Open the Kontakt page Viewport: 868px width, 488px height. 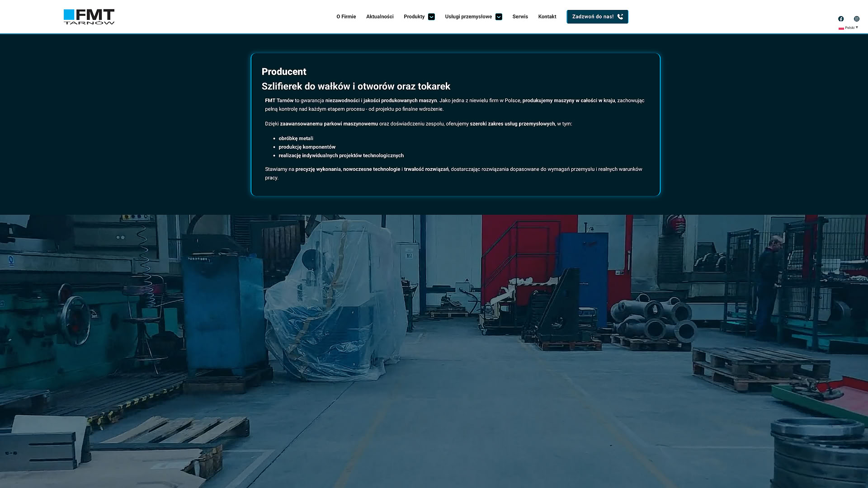(x=547, y=17)
